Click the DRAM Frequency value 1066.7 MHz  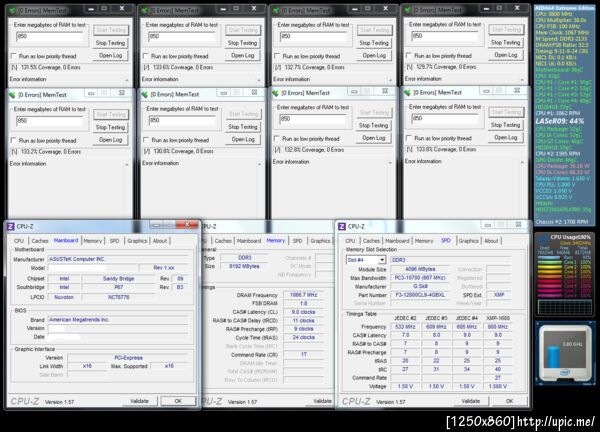click(303, 295)
